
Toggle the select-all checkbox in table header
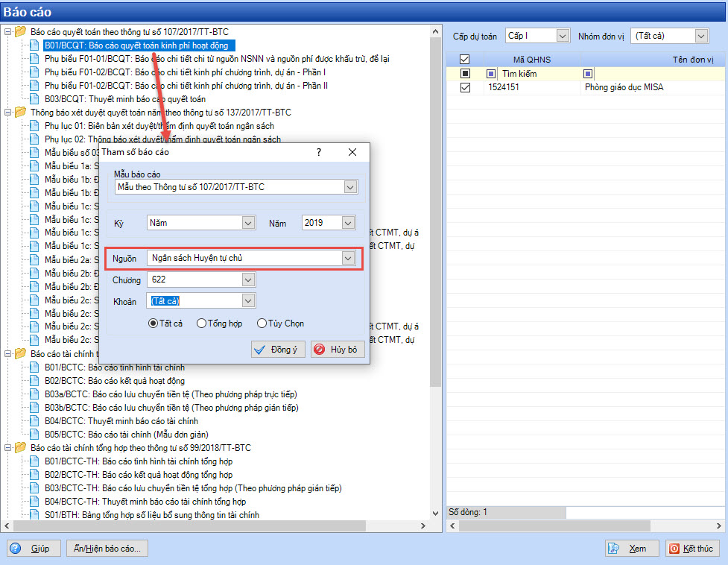coord(465,60)
